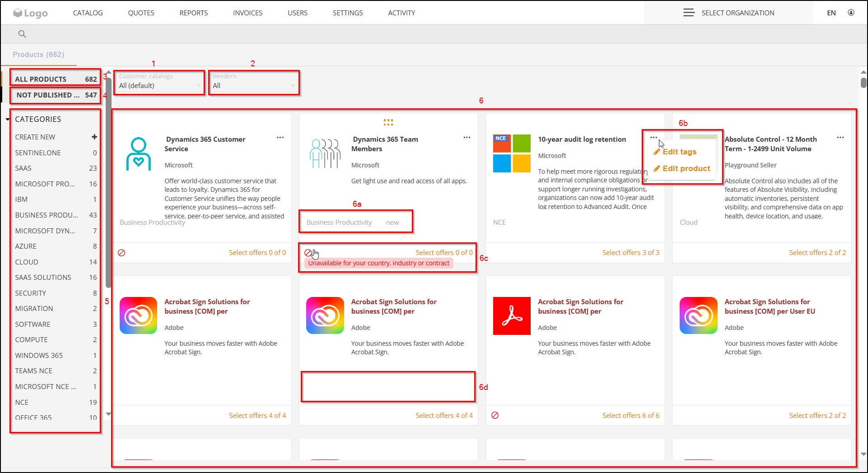The width and height of the screenshot is (868, 473).
Task: Click the Microsoft NCE logo thumbnail
Action: (x=512, y=153)
